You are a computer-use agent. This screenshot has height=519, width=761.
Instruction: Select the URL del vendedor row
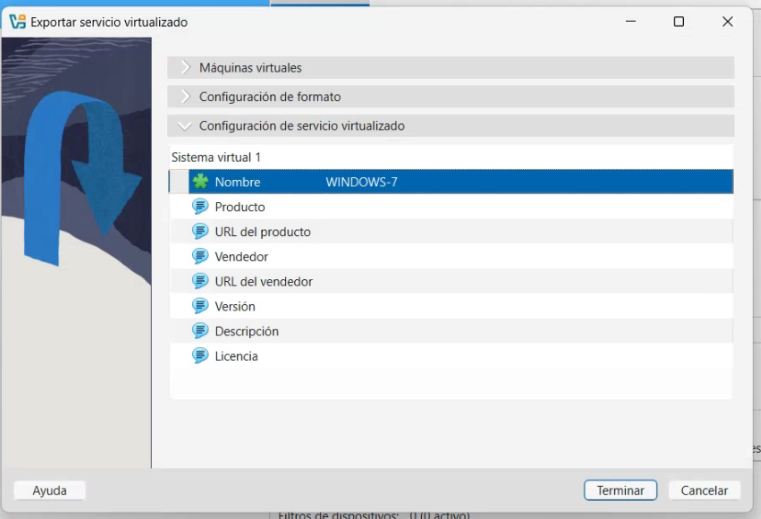coord(451,281)
